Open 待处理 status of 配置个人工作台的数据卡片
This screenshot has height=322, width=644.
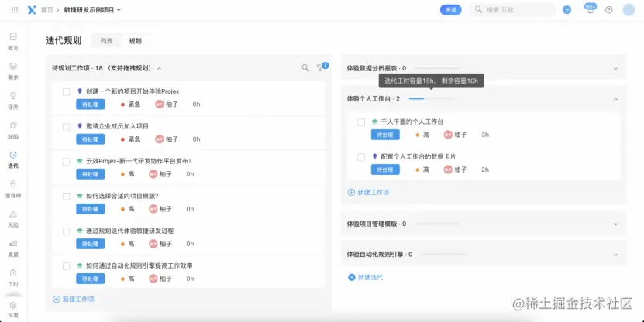coord(385,170)
